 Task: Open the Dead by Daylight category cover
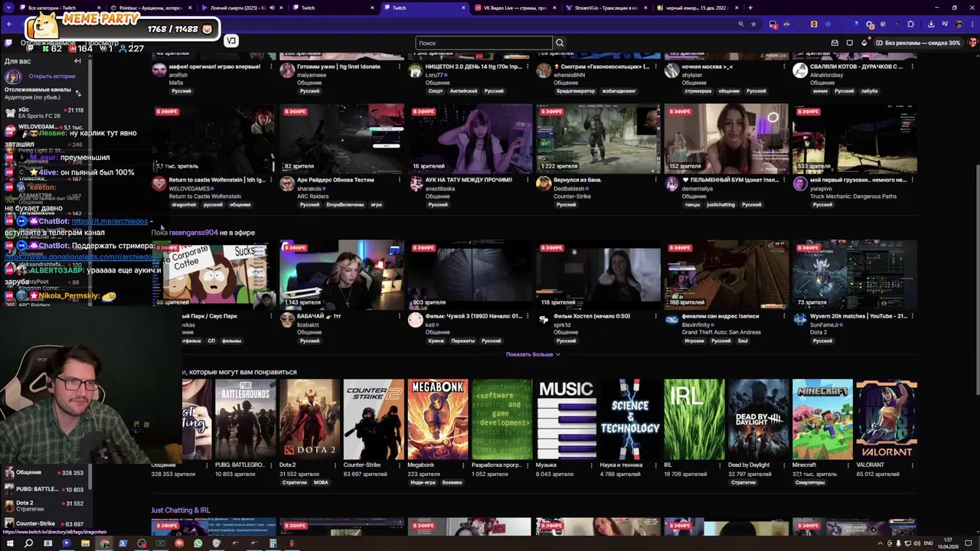point(758,419)
